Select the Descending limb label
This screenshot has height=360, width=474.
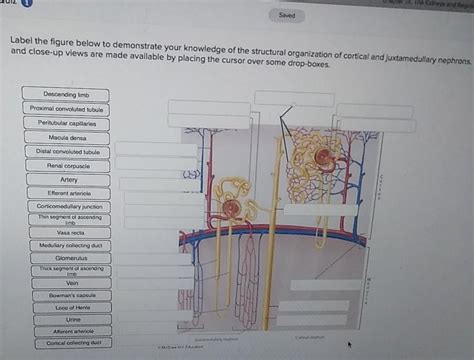[66, 94]
